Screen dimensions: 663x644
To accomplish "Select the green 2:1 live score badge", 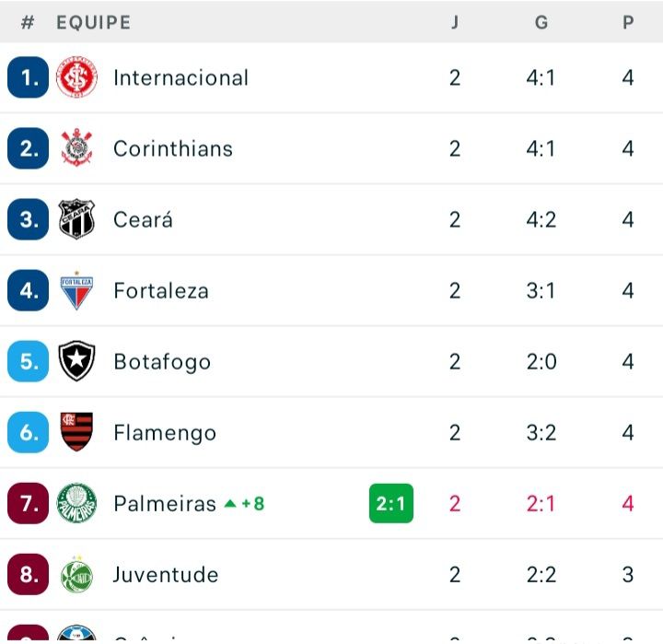I will click(390, 503).
